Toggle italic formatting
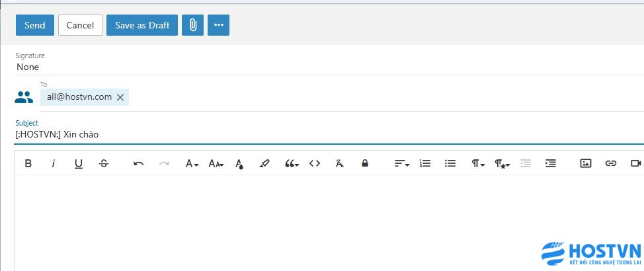The height and width of the screenshot is (271, 644). tap(54, 163)
